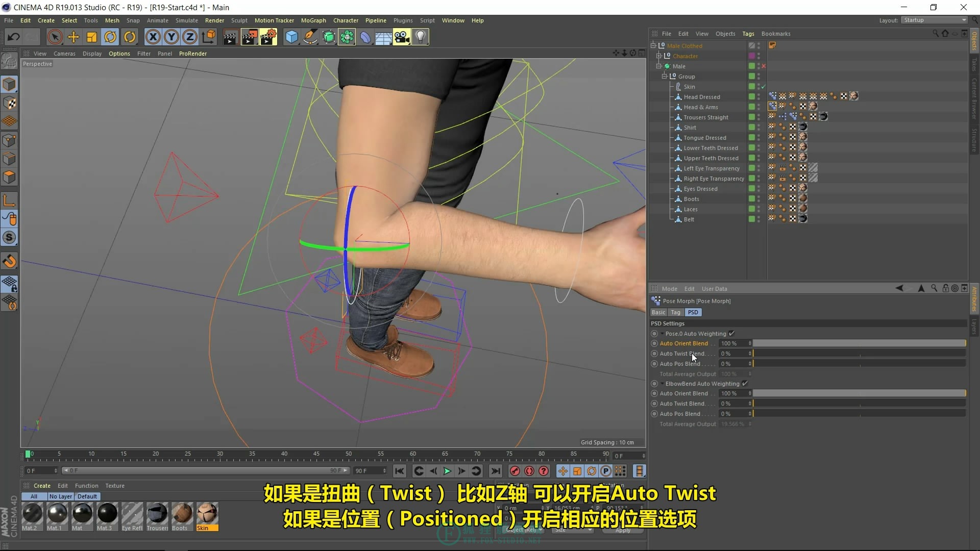The image size is (980, 551).
Task: Select the Skin material thumbnail
Action: pos(207,516)
